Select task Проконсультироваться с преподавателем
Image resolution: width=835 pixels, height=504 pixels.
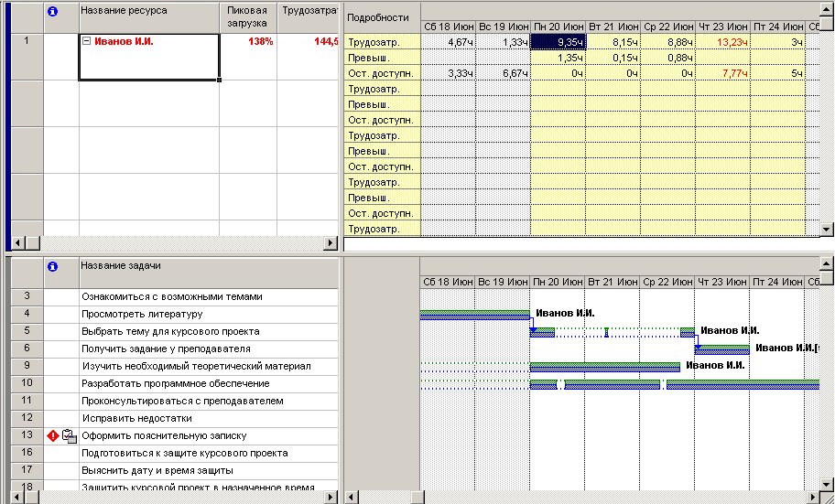click(x=209, y=402)
